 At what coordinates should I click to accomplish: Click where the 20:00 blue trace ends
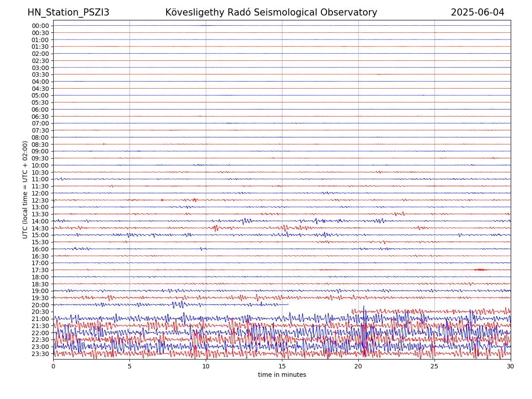288,304
